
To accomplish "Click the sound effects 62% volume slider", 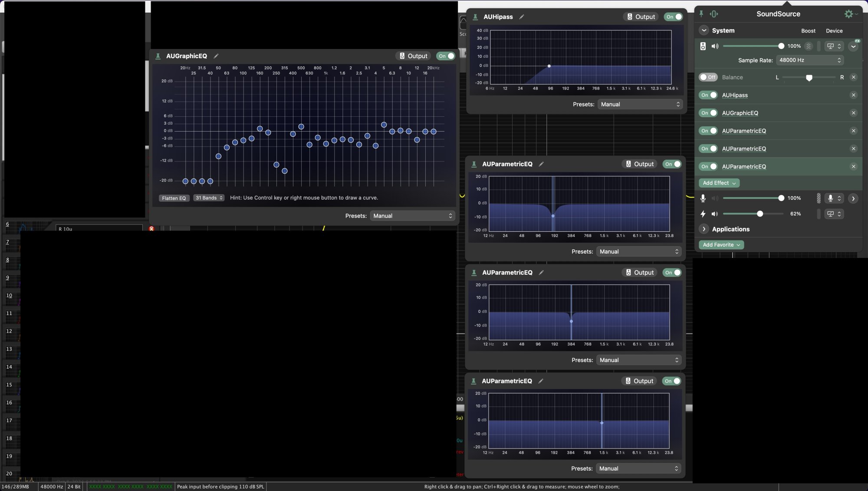I will (759, 214).
